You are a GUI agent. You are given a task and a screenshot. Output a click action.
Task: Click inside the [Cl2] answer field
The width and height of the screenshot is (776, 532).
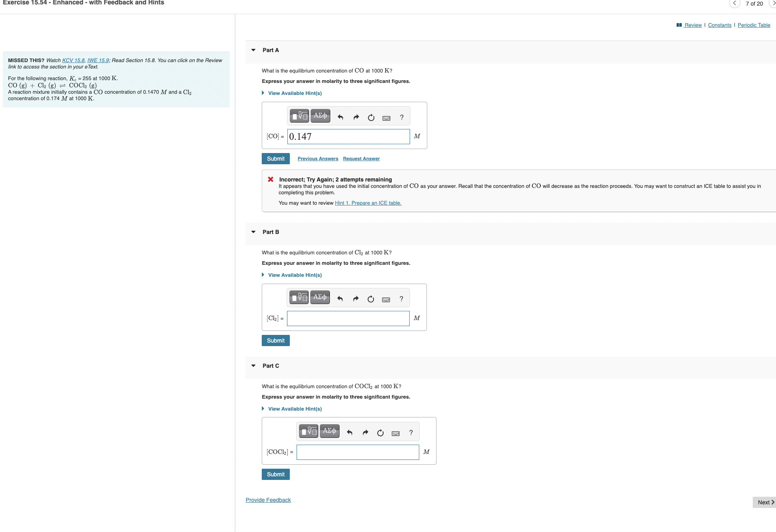[348, 318]
